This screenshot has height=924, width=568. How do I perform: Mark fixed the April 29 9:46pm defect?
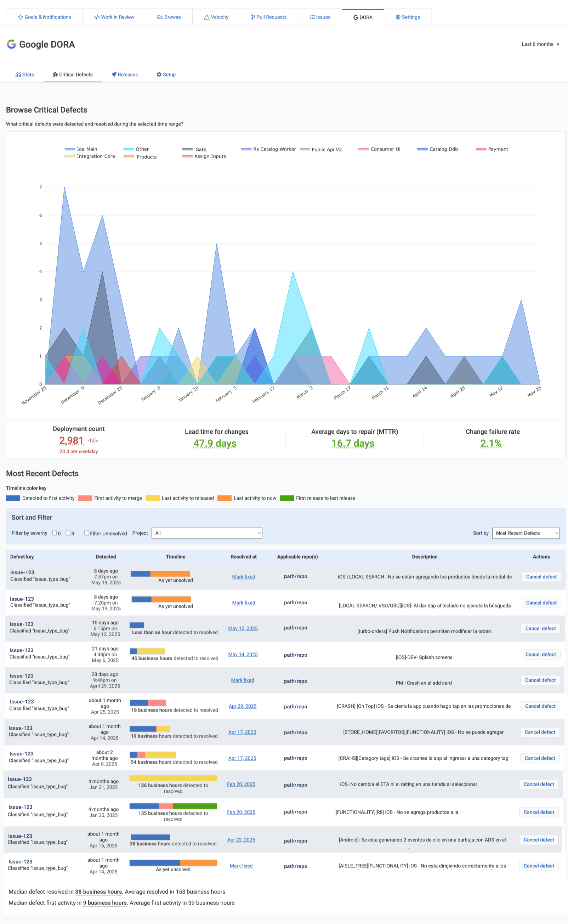pyautogui.click(x=242, y=681)
